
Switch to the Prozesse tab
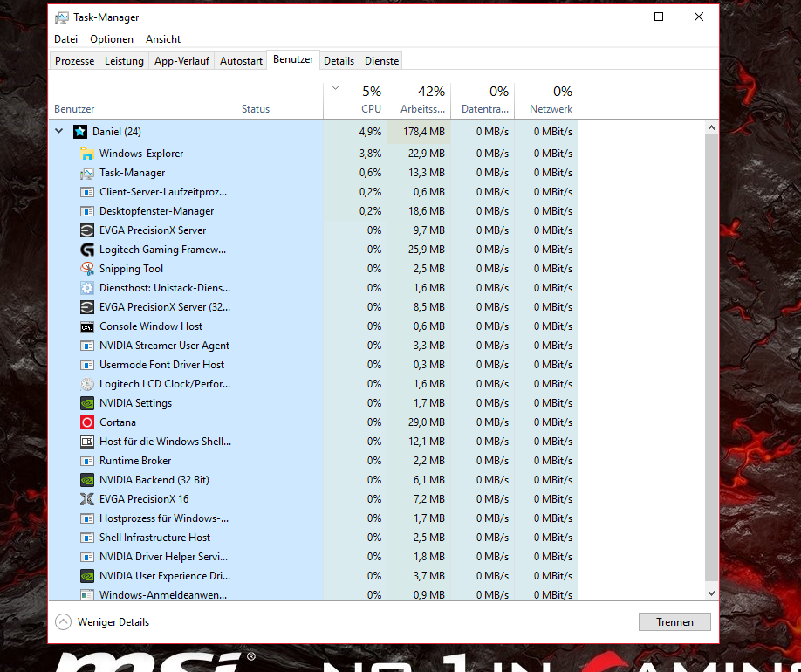pos(74,61)
